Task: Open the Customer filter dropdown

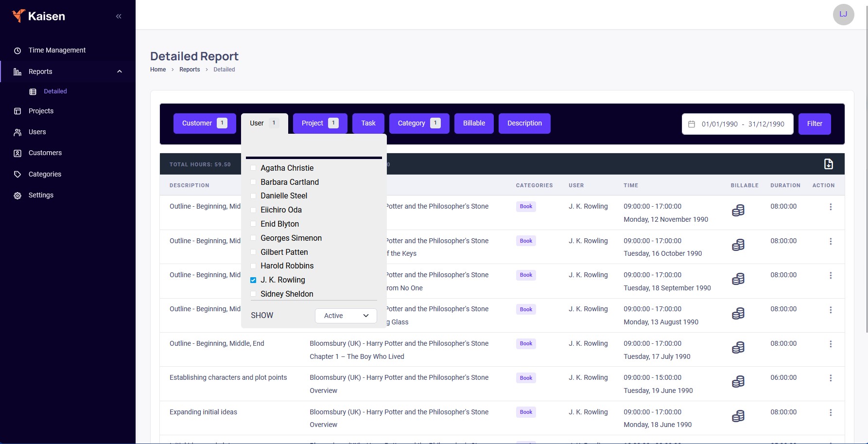Action: pos(205,124)
